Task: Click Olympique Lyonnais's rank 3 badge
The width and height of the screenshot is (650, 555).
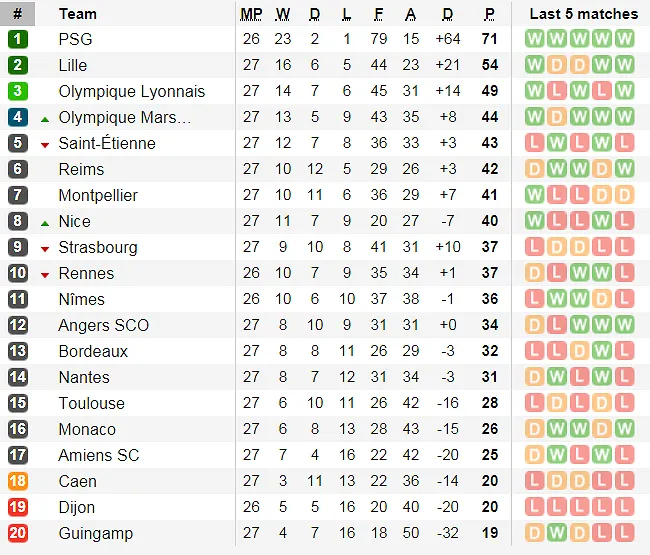Action: tap(18, 91)
